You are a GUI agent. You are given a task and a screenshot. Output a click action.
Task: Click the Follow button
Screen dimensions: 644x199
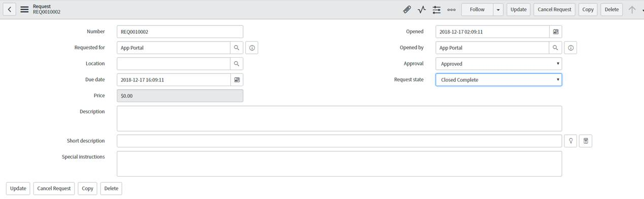[477, 9]
